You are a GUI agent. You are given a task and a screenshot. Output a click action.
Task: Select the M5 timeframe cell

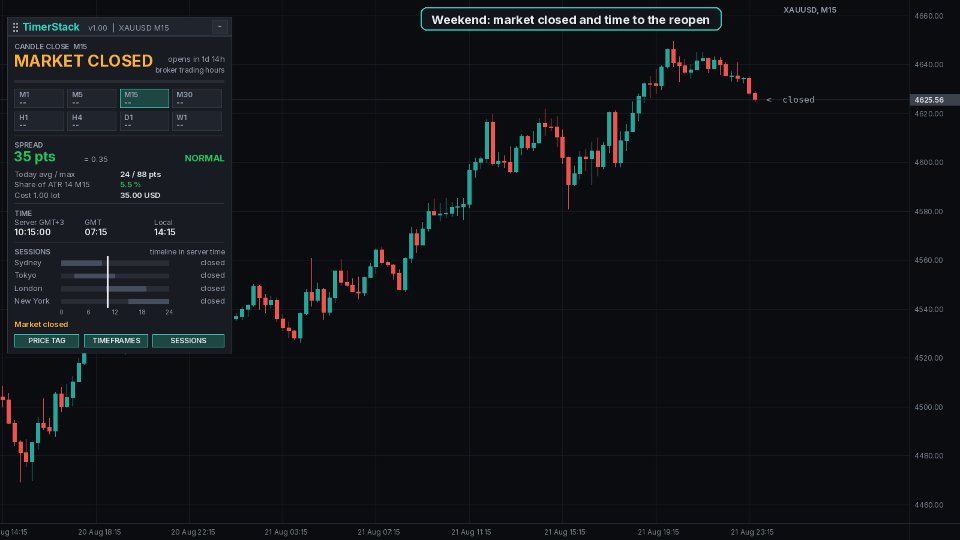pos(92,98)
